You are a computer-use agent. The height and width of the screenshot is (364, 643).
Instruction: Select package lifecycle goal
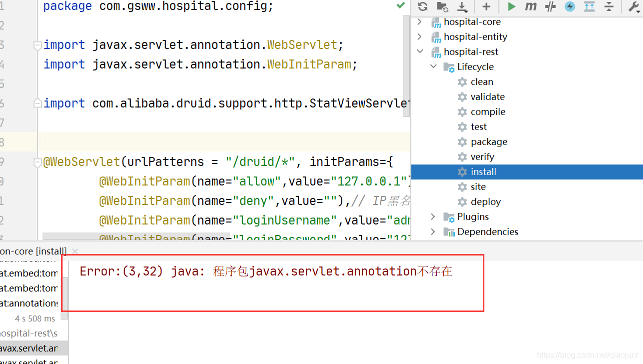click(489, 142)
